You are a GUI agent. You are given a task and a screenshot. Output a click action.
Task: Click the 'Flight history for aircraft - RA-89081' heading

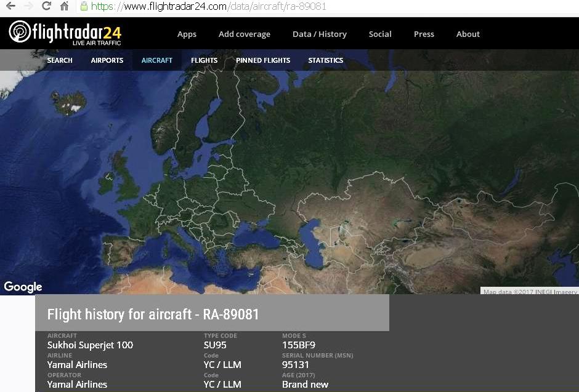(153, 314)
